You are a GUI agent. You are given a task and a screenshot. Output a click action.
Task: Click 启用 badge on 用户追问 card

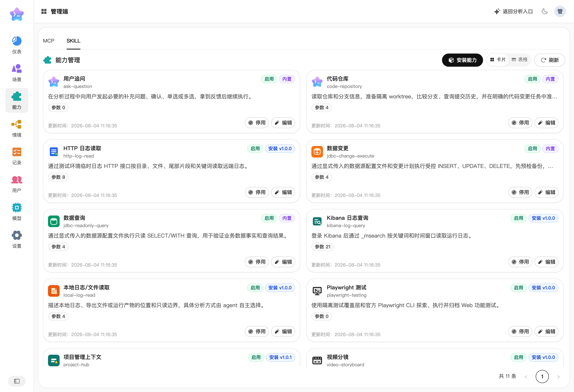point(269,79)
